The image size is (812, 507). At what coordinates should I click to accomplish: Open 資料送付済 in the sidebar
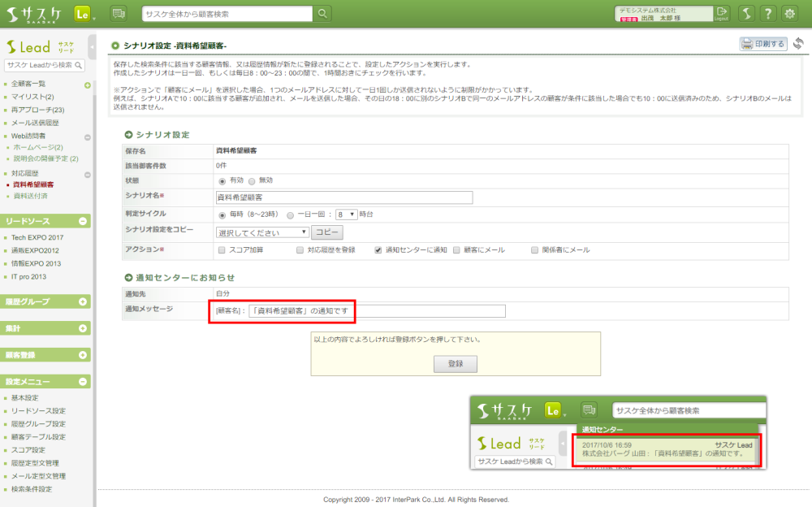coord(30,196)
